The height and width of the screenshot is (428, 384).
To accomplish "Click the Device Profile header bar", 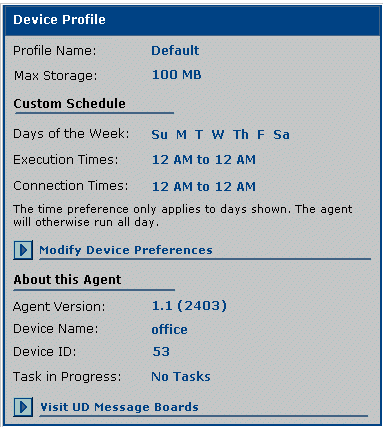I will 192,20.
